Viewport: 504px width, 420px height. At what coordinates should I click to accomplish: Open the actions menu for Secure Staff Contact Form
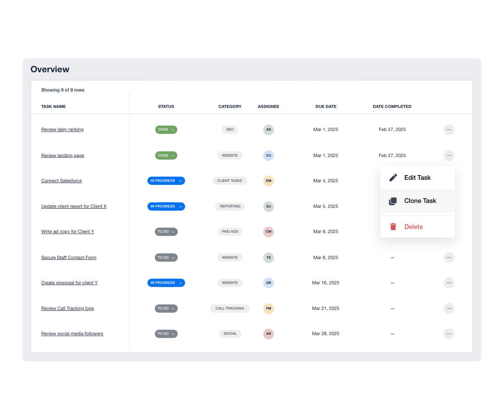coord(449,257)
